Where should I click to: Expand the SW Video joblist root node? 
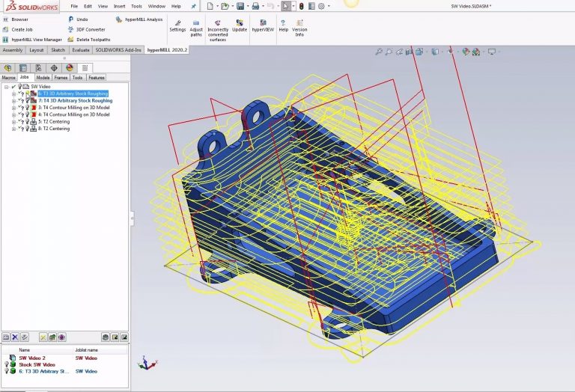tap(6, 87)
